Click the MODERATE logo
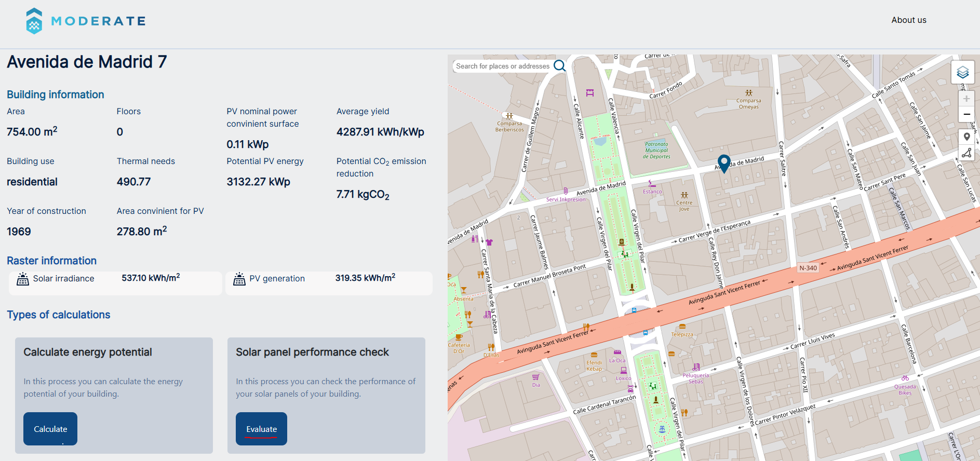980x461 pixels. click(86, 21)
